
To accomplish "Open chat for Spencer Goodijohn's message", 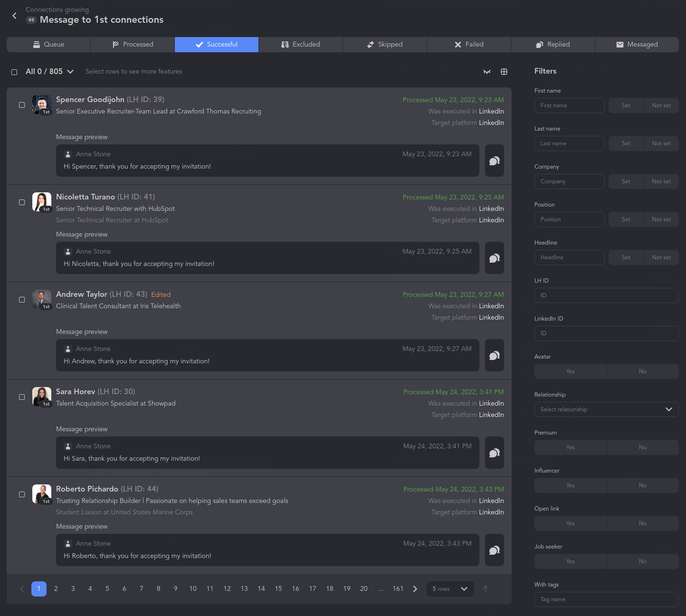I will [495, 161].
